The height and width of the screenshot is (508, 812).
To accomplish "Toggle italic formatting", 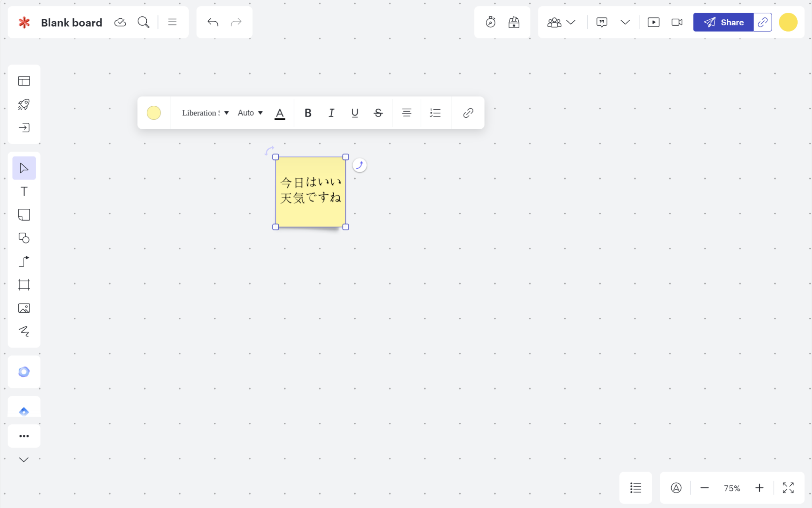I will click(x=331, y=113).
